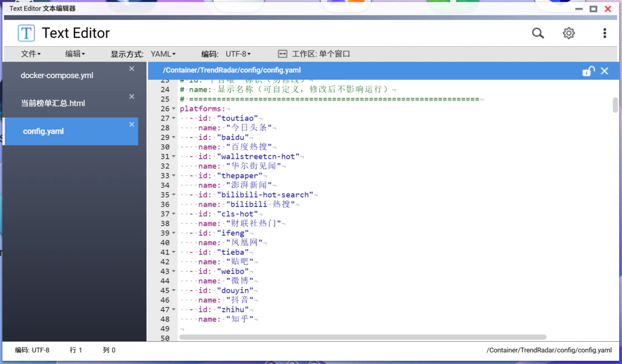Click the "wallstreetcn-hot" id value

[258, 156]
